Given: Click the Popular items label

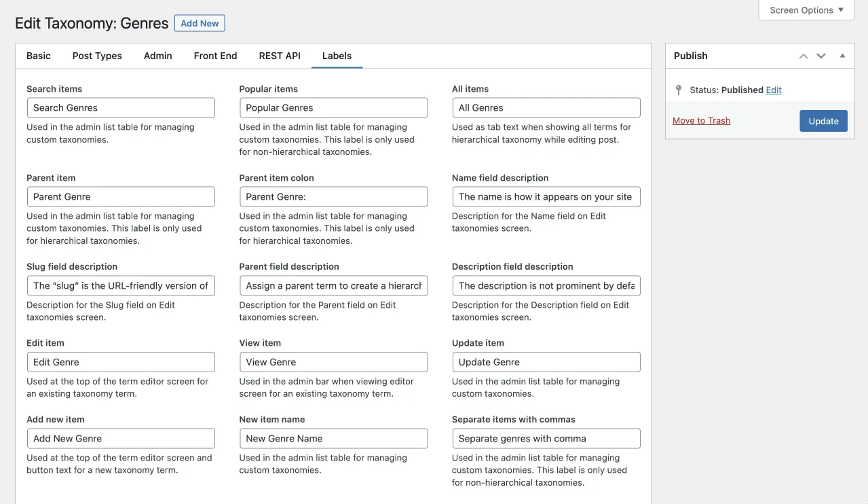Looking at the screenshot, I should click(269, 89).
